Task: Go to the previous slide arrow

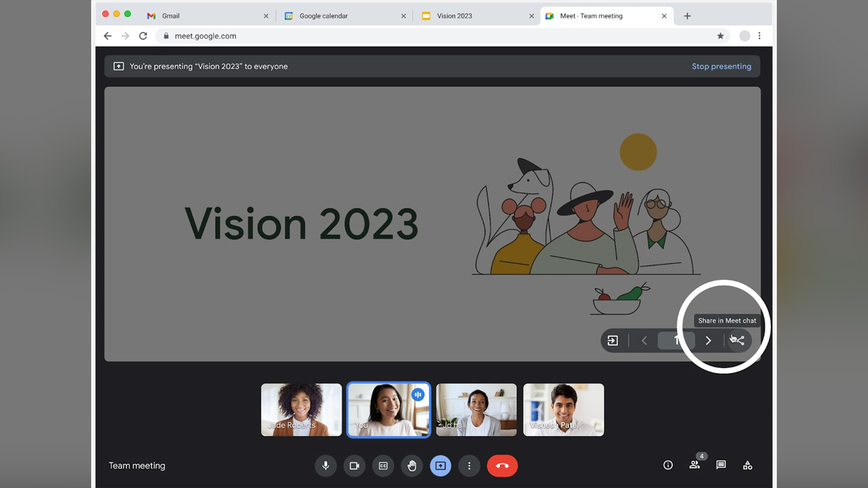Action: [x=644, y=341]
